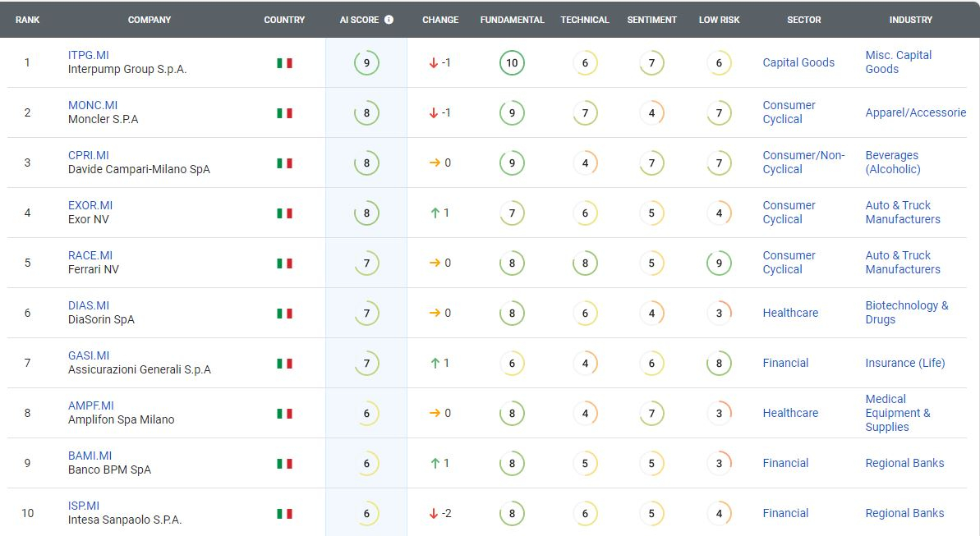Click company name Intesa Sanpaolo S.P.A.
Screen dimensions: 980x536
(x=124, y=520)
